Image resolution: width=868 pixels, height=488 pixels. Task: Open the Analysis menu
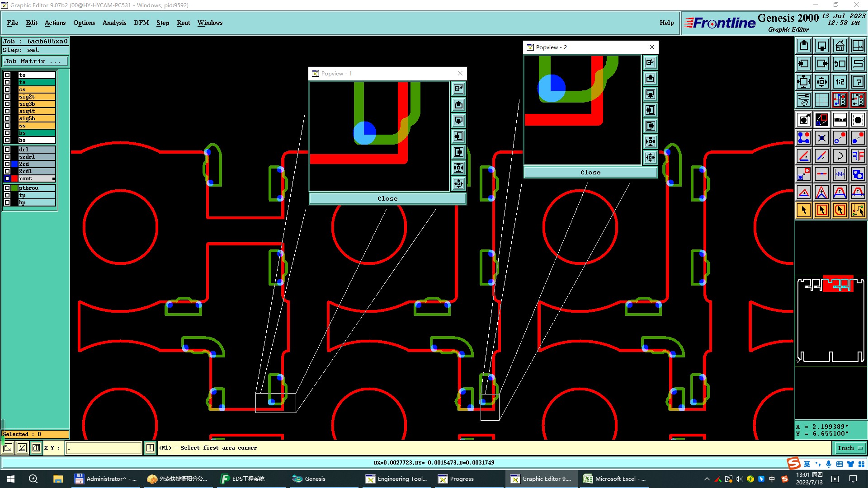tap(114, 23)
